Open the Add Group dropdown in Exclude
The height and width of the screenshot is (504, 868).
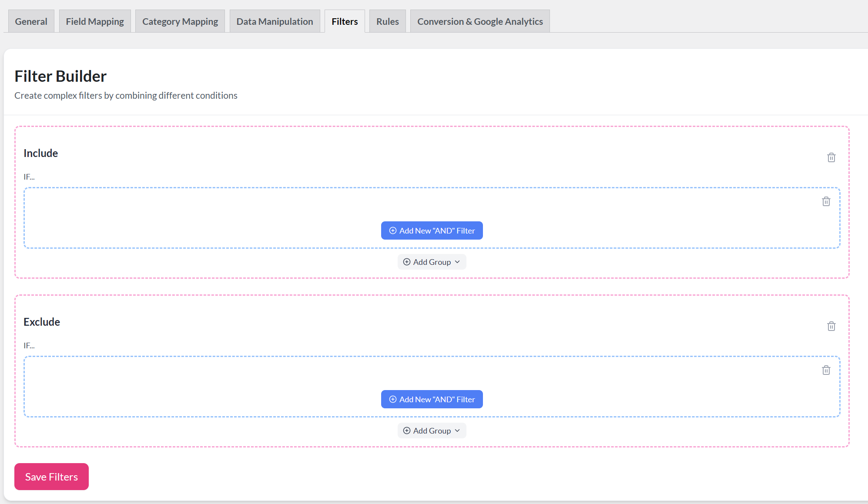[432, 431]
